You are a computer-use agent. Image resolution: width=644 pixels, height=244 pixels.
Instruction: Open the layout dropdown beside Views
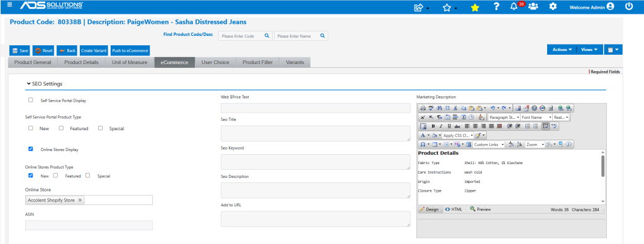coord(613,50)
